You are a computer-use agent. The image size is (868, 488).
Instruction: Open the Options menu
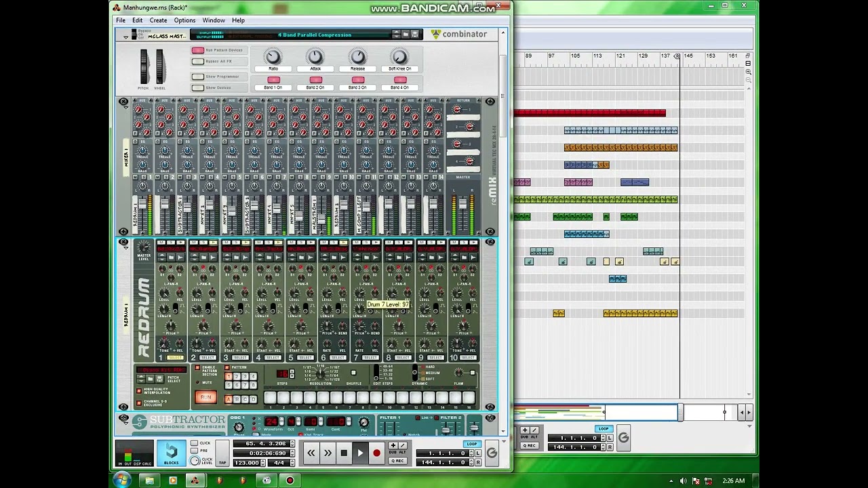pos(184,20)
